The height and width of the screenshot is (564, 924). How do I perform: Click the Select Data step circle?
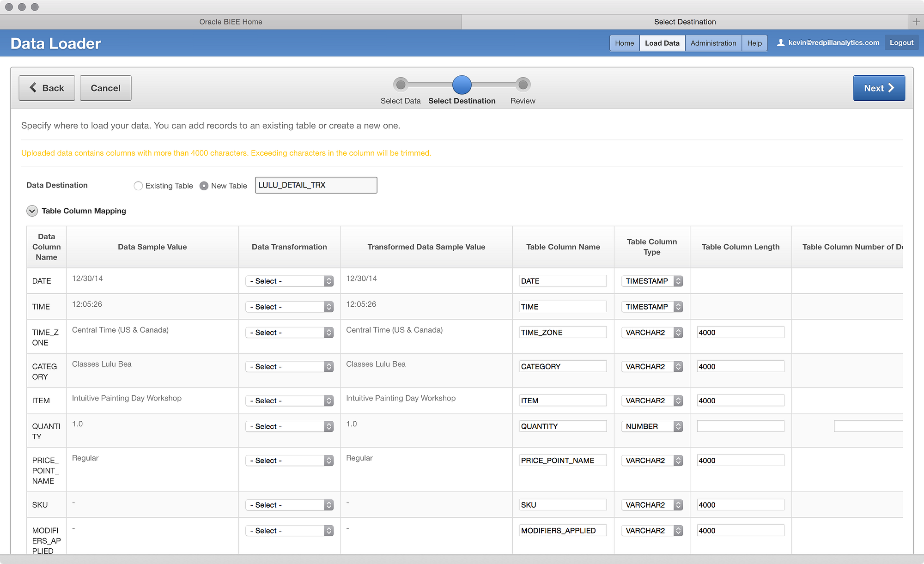tap(401, 85)
